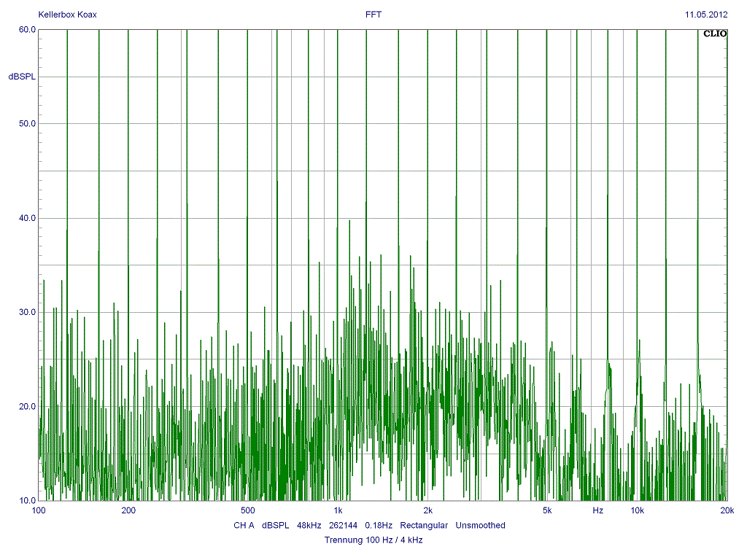Click the 'dBSPL' label in the footer info line
747x560 pixels.
point(275,525)
